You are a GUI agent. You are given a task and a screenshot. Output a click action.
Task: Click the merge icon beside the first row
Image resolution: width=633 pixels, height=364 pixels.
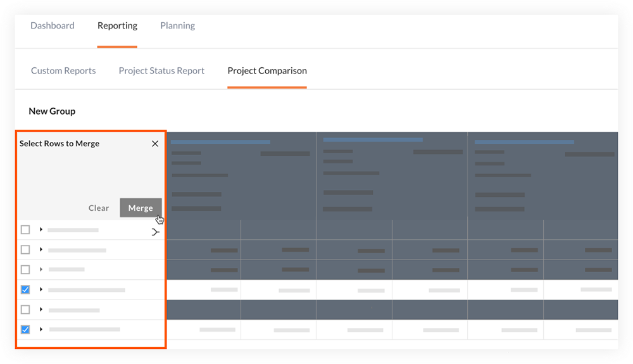tap(156, 232)
